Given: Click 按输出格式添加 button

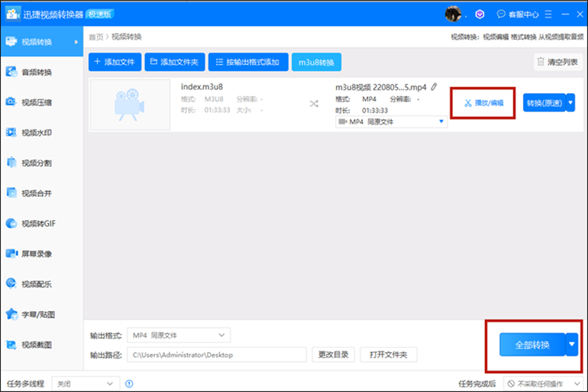Looking at the screenshot, I should pyautogui.click(x=248, y=62).
